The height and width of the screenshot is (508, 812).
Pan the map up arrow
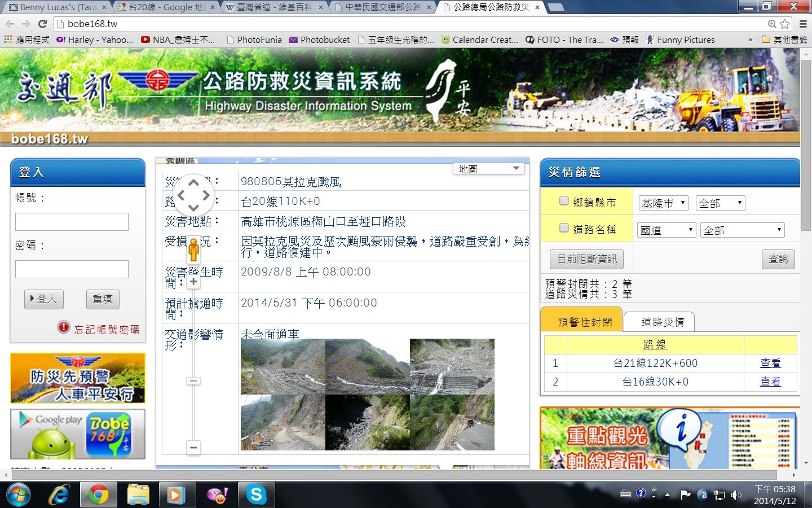pyautogui.click(x=193, y=182)
